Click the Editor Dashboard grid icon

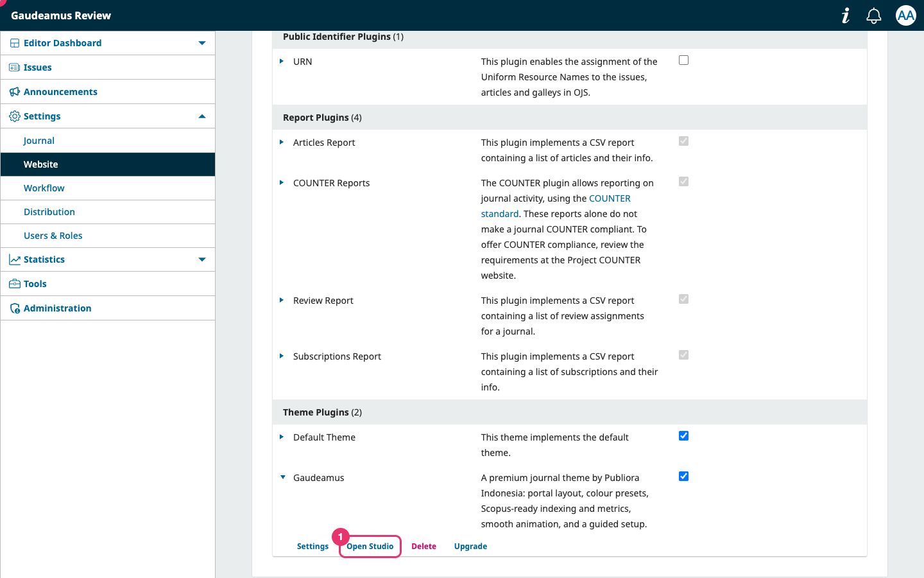(x=15, y=43)
